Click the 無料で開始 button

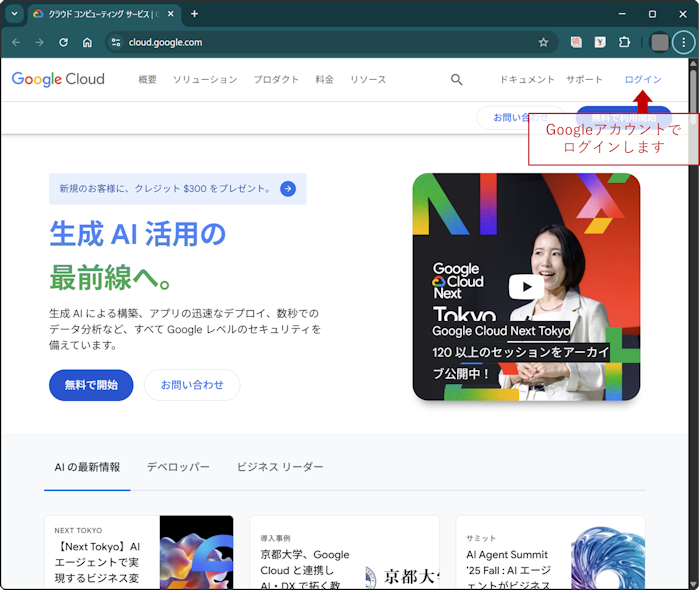click(x=91, y=385)
